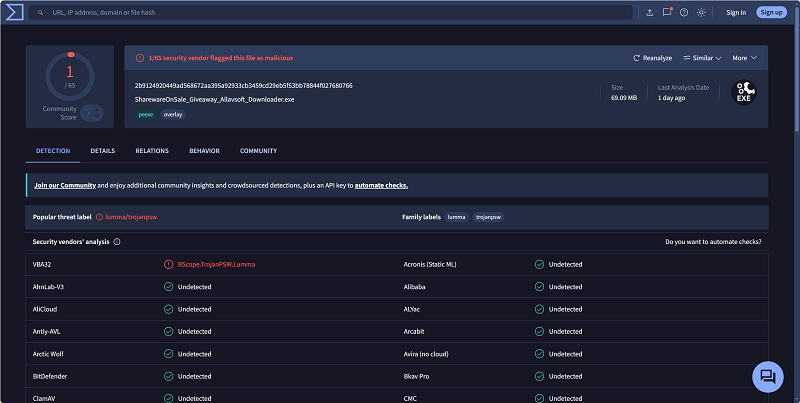Expand the Similar dropdown

point(702,58)
